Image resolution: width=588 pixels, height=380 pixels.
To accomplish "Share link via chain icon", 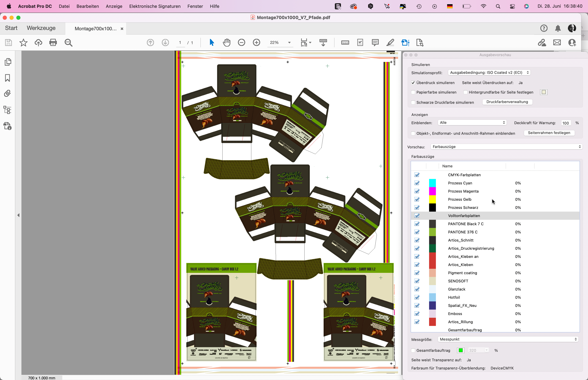I will pos(542,43).
